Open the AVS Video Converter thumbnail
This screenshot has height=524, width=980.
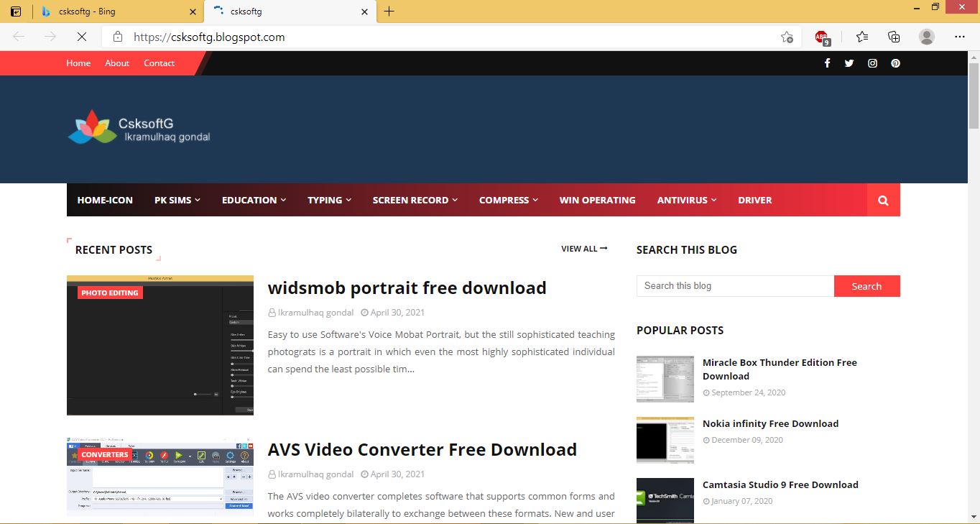pyautogui.click(x=160, y=477)
